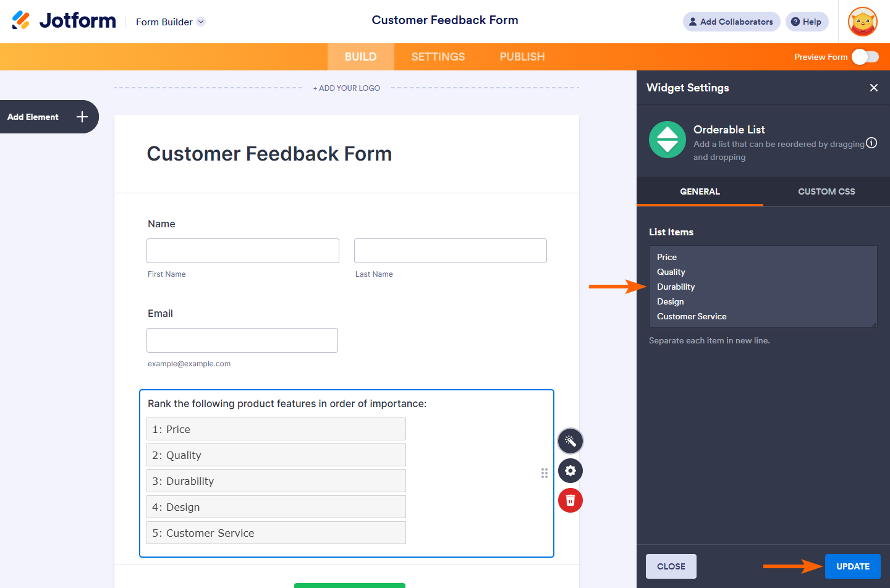This screenshot has height=588, width=890.
Task: Click the Orderable List widget icon
Action: tap(667, 140)
